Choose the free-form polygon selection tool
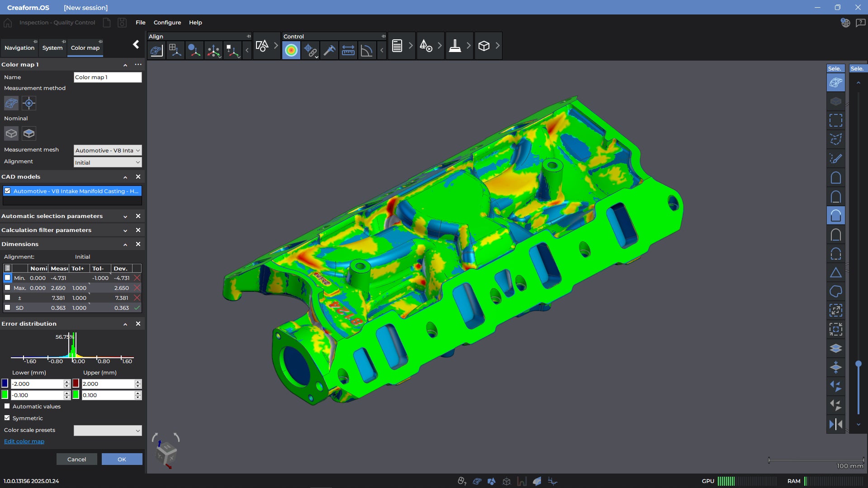 point(836,139)
